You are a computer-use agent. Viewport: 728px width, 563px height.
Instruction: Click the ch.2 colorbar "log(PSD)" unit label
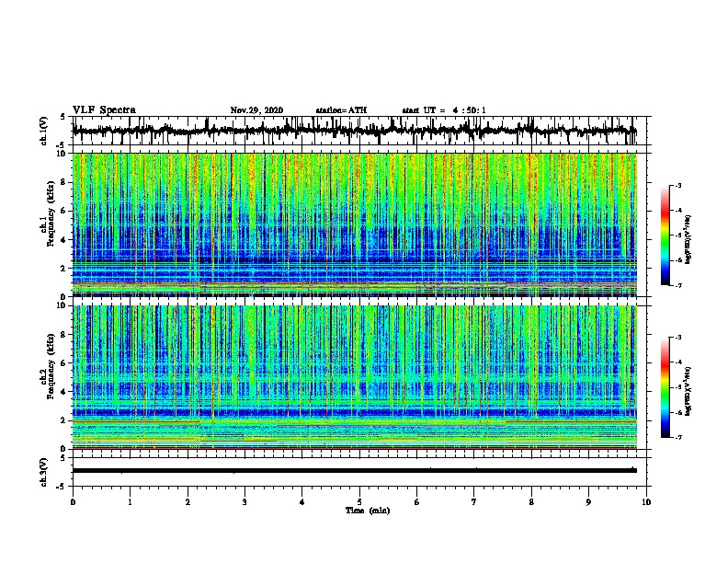pos(688,392)
